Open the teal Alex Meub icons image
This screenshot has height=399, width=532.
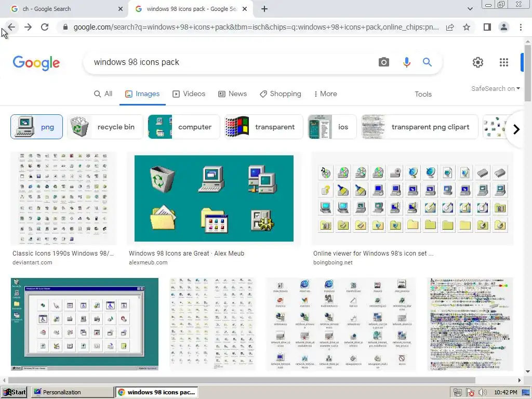click(x=214, y=198)
